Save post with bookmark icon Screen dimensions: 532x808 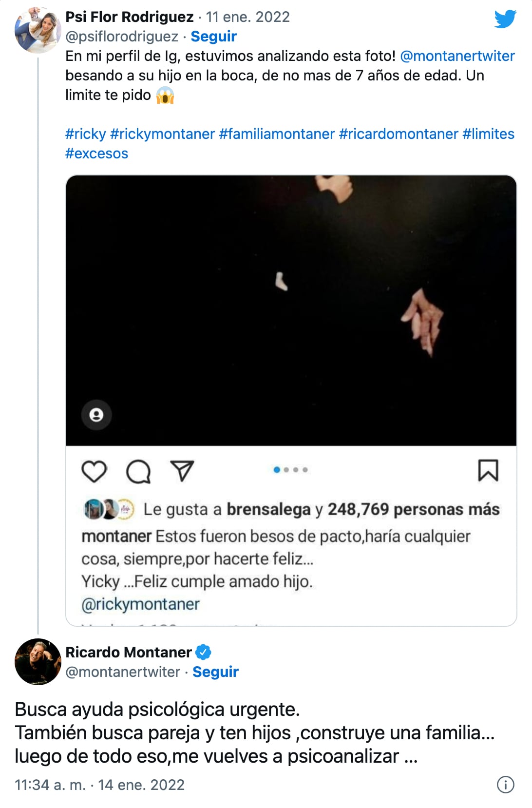point(488,471)
